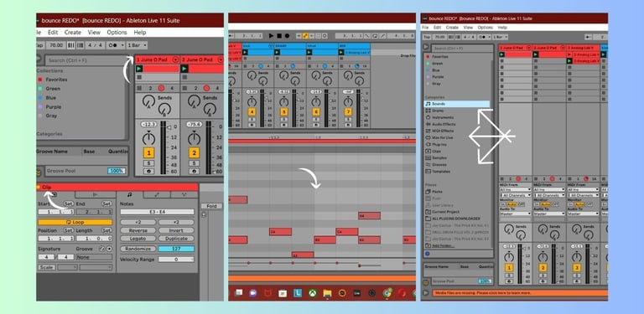This screenshot has width=644, height=314.
Task: Open the View menu in right screenshot
Action: (468, 28)
